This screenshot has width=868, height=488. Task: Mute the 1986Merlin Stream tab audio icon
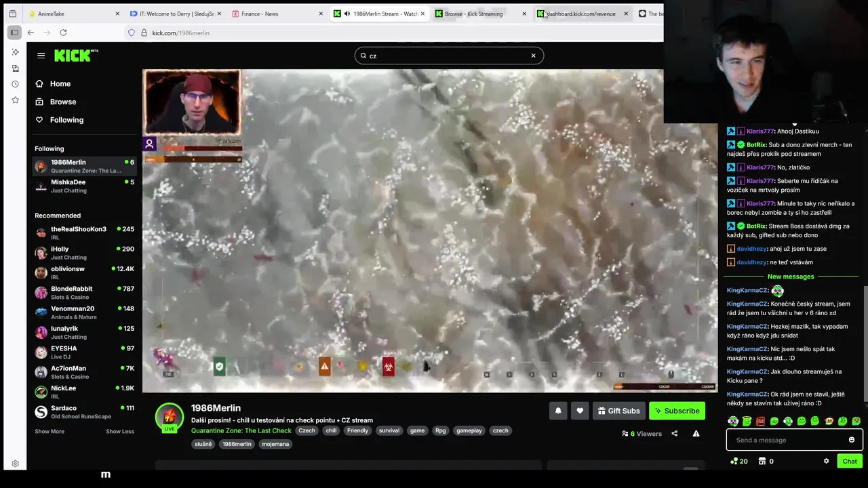pyautogui.click(x=347, y=14)
